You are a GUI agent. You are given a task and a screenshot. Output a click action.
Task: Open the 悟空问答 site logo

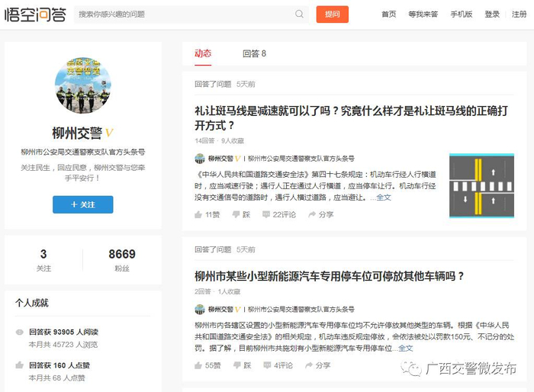pos(35,14)
